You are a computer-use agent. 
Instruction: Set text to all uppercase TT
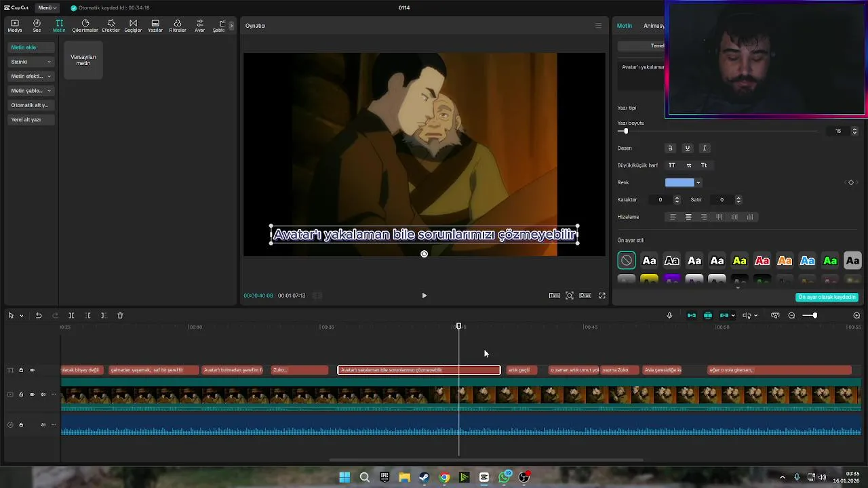point(672,165)
